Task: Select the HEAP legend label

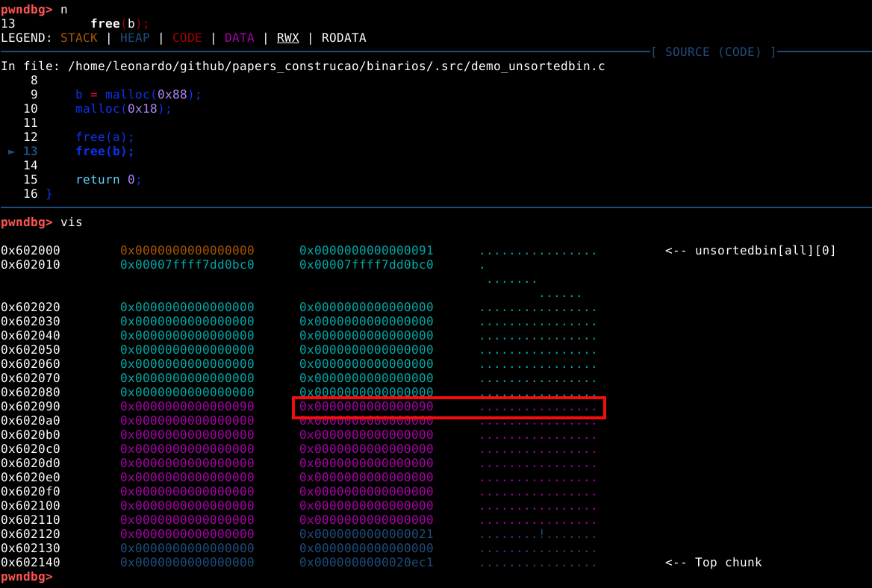Action: coord(134,38)
